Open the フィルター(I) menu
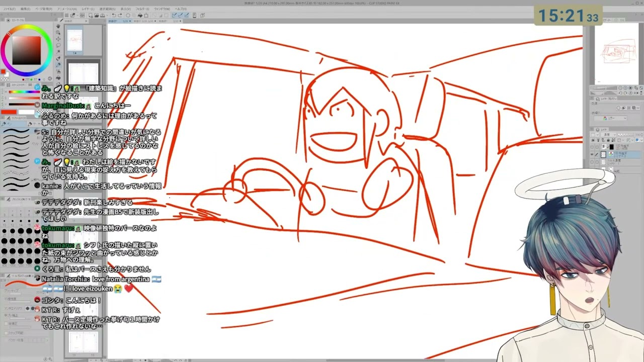Screen dimensions: 644x362 (142, 9)
